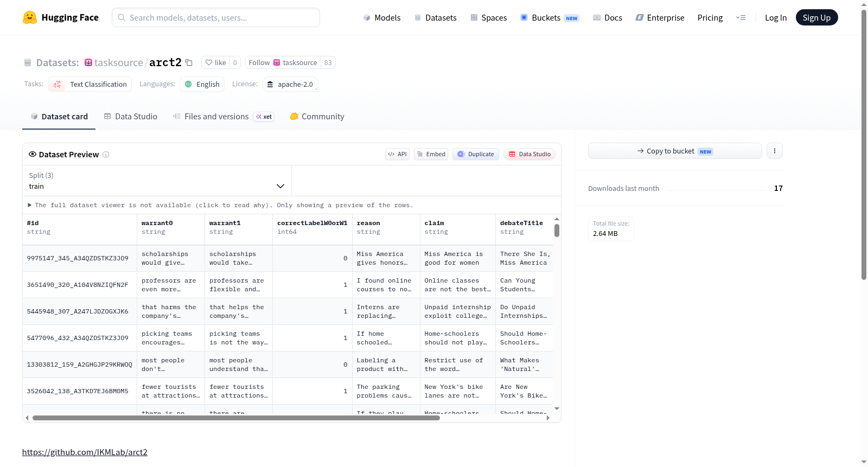Viewport: 868px width, 467px height.
Task: Switch to the Data Studio tab
Action: [131, 117]
